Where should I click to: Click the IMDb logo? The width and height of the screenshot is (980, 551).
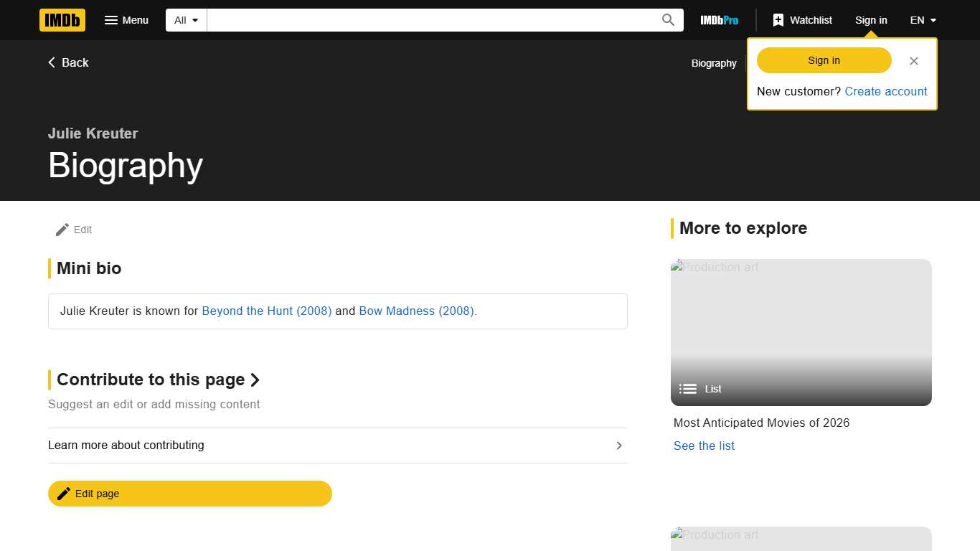click(62, 20)
